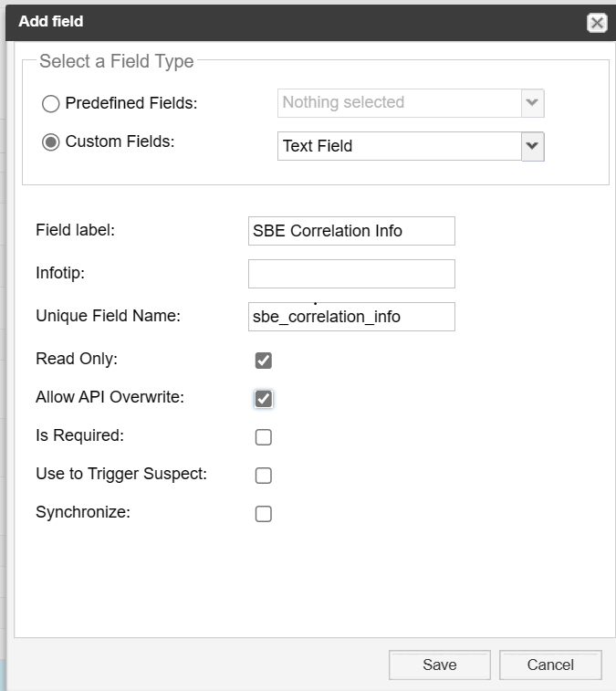Click the 'Select a Field Type' group legend
This screenshot has height=691, width=616.
[117, 62]
